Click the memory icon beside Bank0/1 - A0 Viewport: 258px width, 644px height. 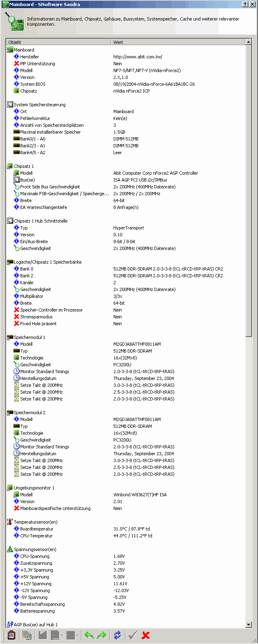(17, 139)
